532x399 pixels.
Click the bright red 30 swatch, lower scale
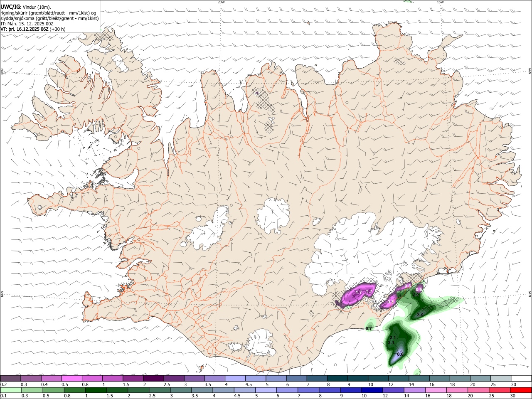click(521, 390)
